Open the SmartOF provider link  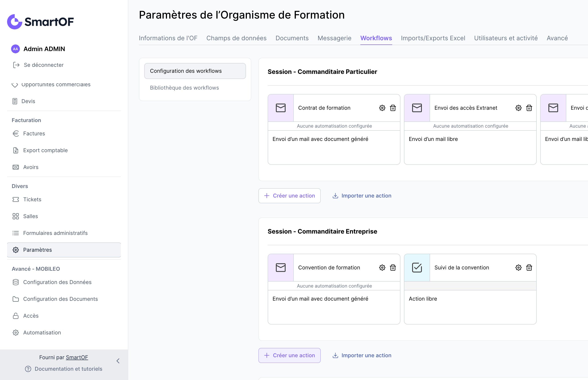tap(77, 357)
